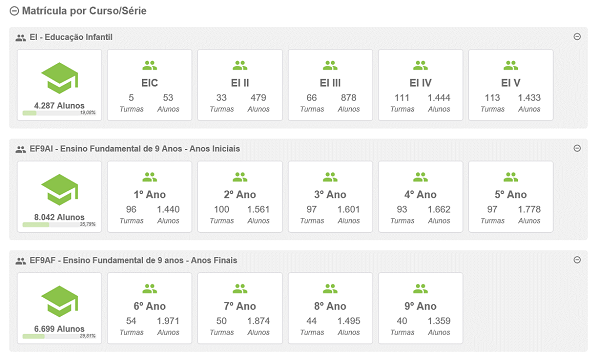Click the graduation cap icon for 4.287 Alunos
Viewport: 600px width, 361px height.
click(60, 78)
